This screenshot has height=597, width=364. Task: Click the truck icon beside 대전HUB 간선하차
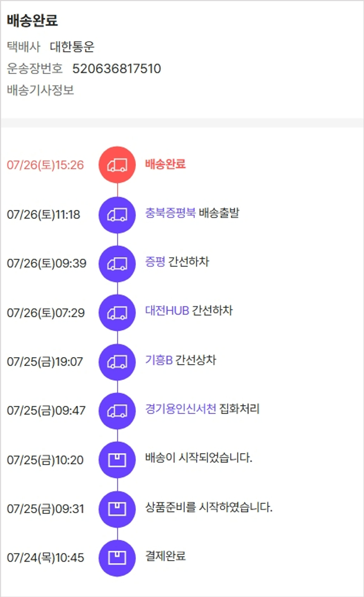tap(117, 313)
